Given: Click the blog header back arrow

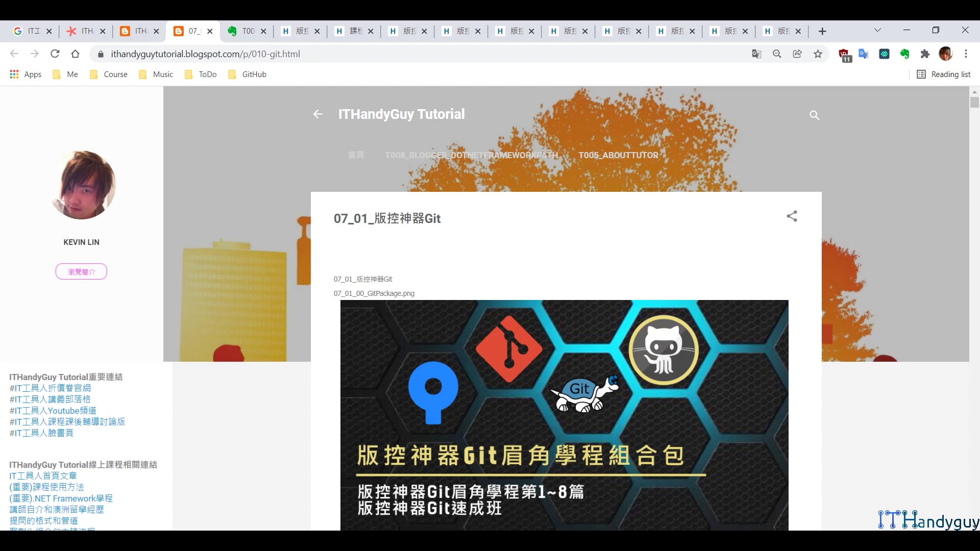Looking at the screenshot, I should click(x=317, y=114).
